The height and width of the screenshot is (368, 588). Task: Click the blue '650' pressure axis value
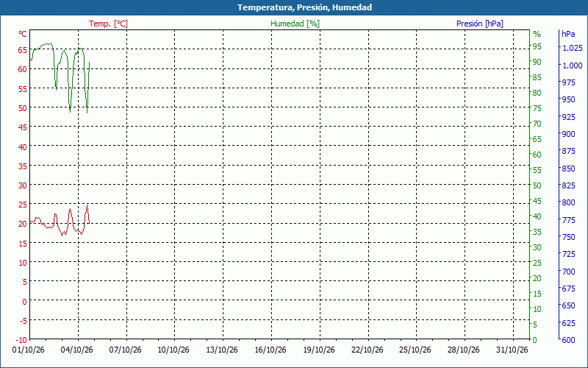click(568, 305)
